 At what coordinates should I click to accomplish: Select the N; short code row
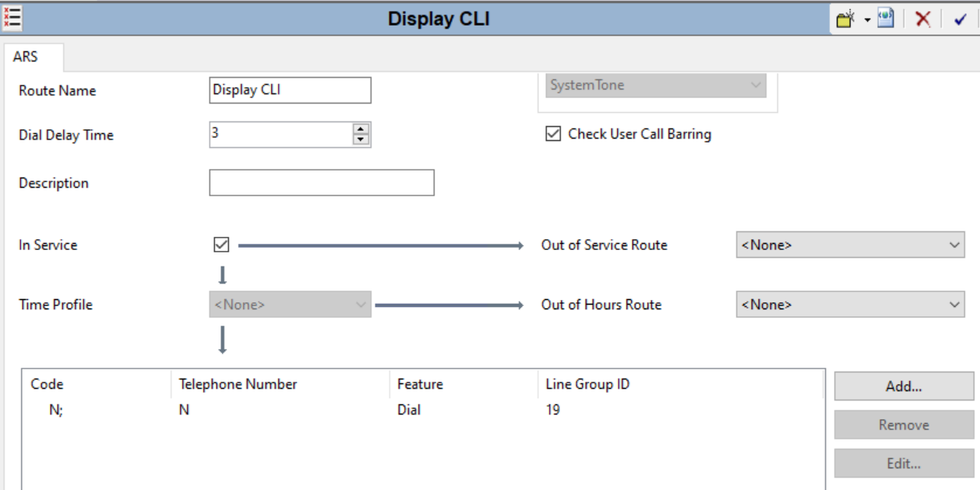click(x=423, y=410)
